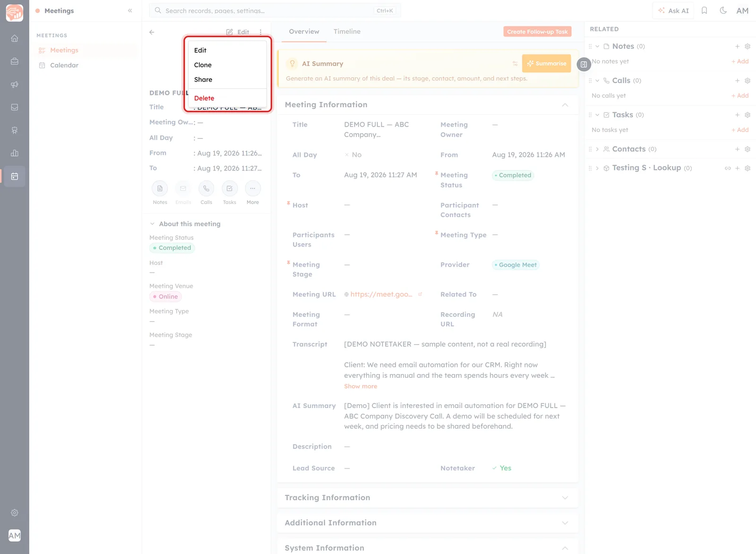Image resolution: width=756 pixels, height=554 pixels.
Task: Open the inbox icon in left sidebar
Action: tap(15, 107)
